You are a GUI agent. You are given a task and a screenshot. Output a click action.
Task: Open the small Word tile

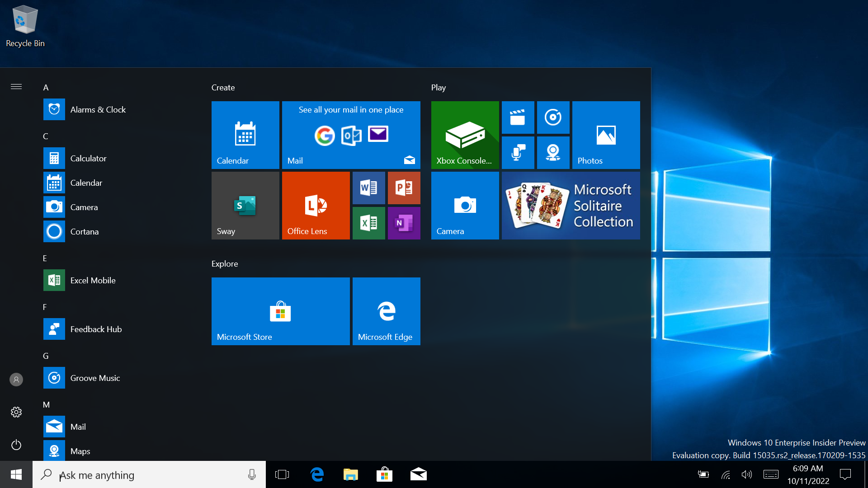[368, 188]
